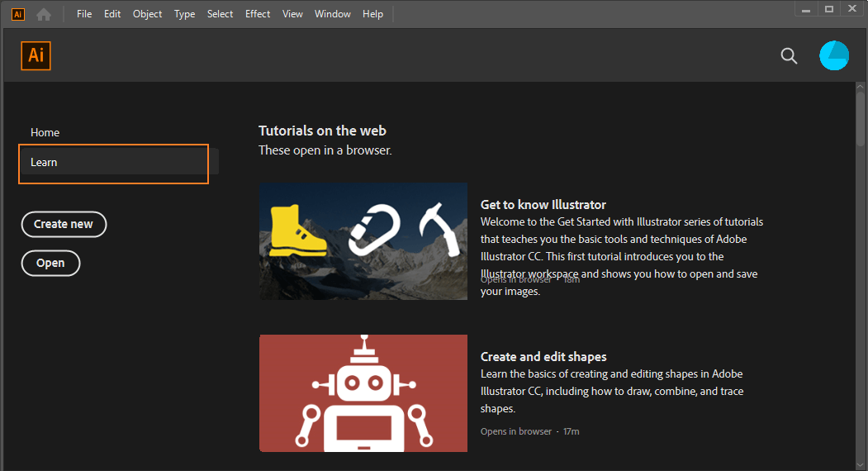The width and height of the screenshot is (868, 471).
Task: Select the Learn tab in the sidebar
Action: pos(113,163)
